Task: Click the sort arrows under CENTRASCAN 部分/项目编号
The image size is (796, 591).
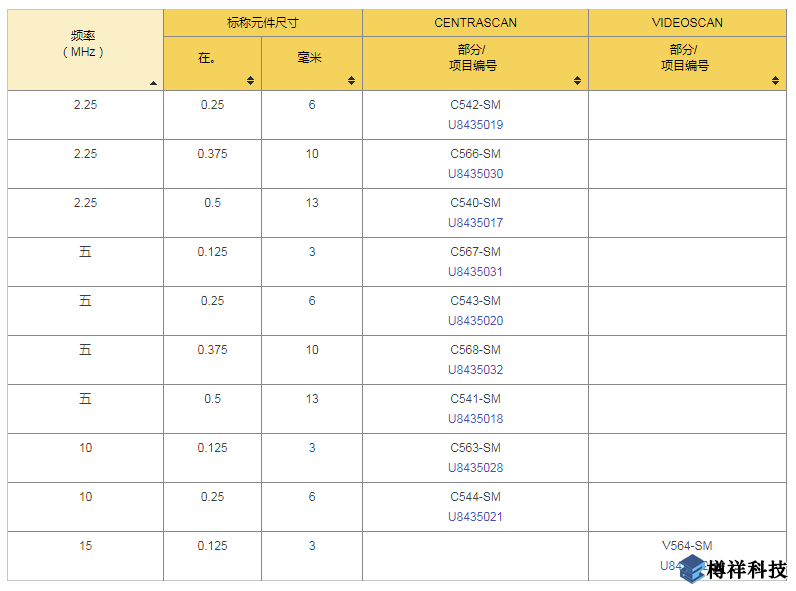Action: click(x=578, y=81)
